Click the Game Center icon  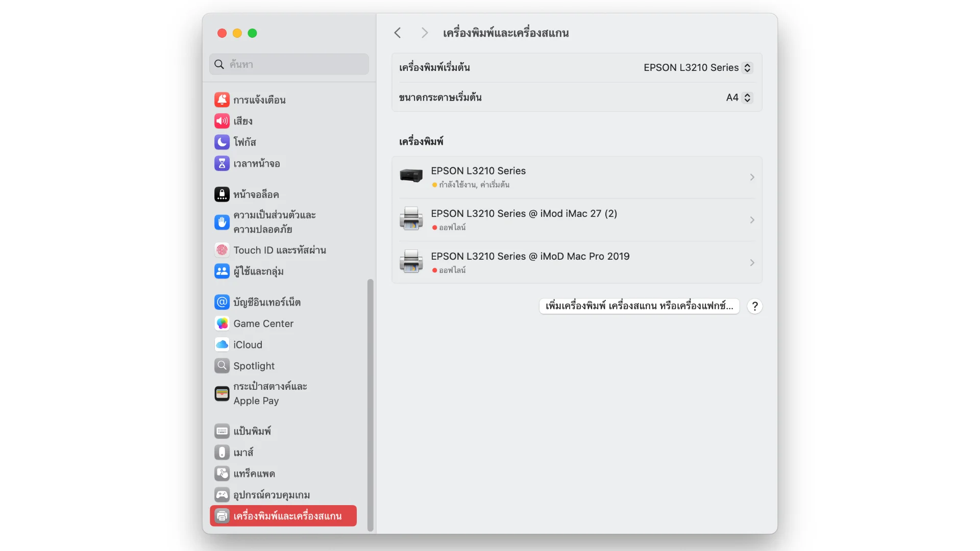pos(222,323)
